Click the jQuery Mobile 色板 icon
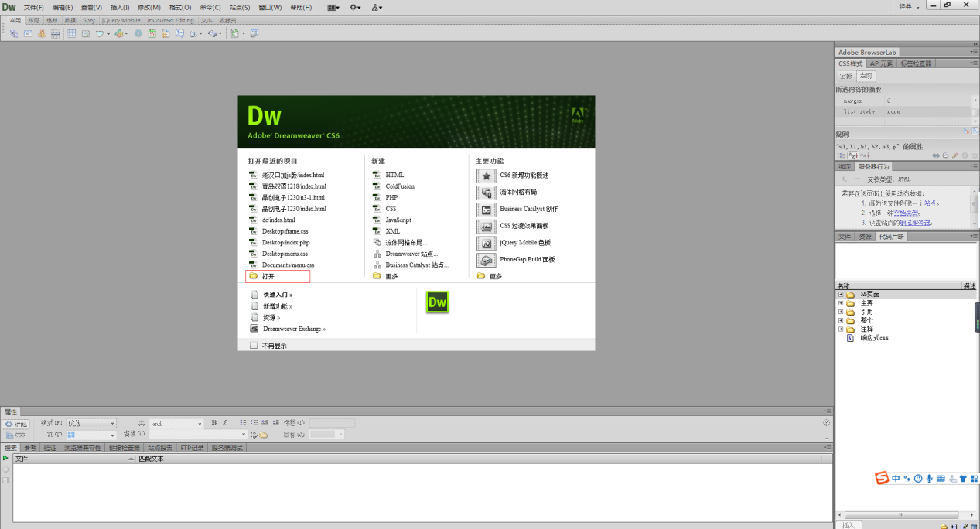980x529 pixels. coord(487,243)
